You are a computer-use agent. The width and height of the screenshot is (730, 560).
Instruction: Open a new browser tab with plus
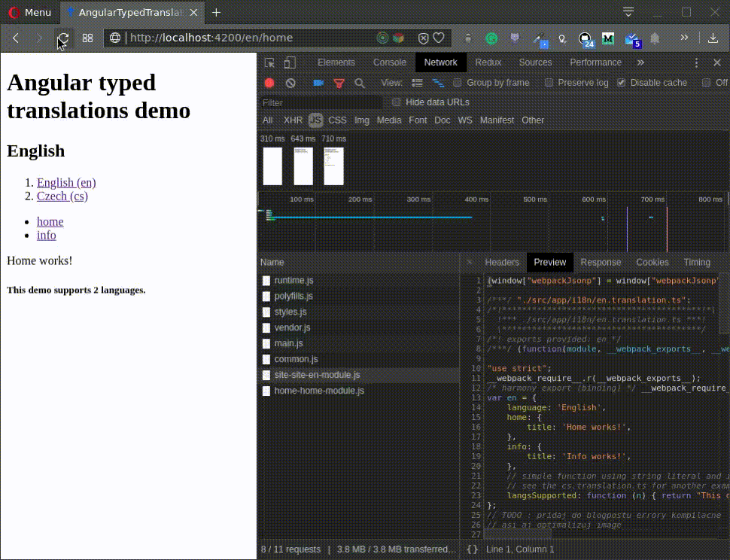tap(216, 13)
